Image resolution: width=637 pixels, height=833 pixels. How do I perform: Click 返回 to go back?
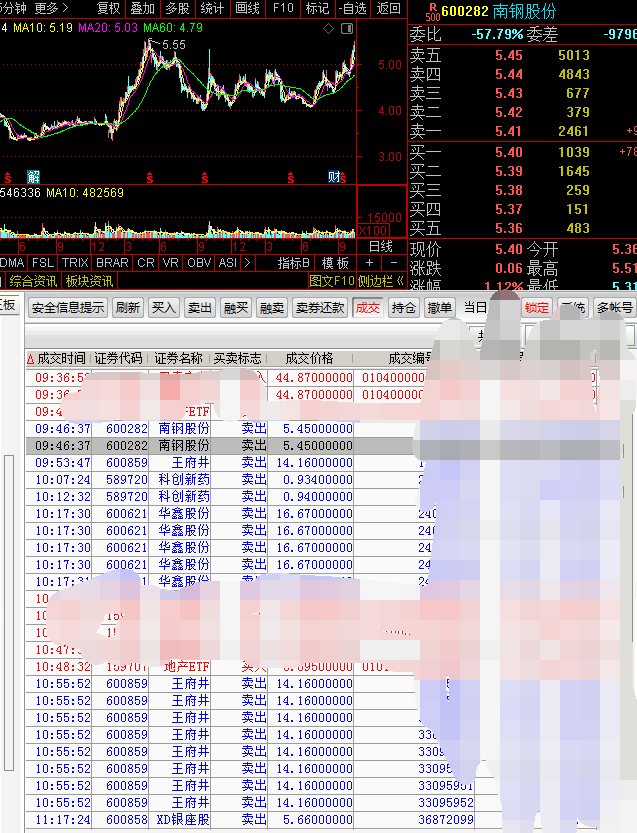pyautogui.click(x=388, y=8)
